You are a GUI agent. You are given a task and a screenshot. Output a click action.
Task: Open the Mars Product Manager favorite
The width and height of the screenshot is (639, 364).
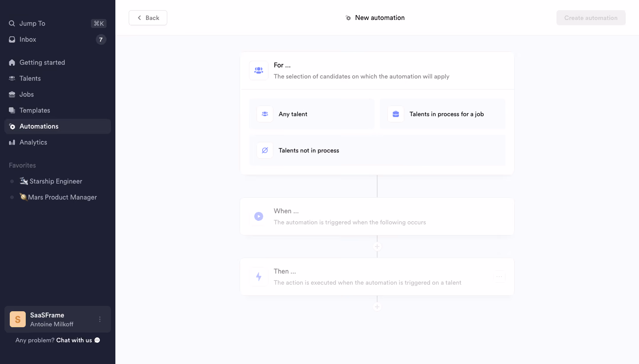pos(58,197)
